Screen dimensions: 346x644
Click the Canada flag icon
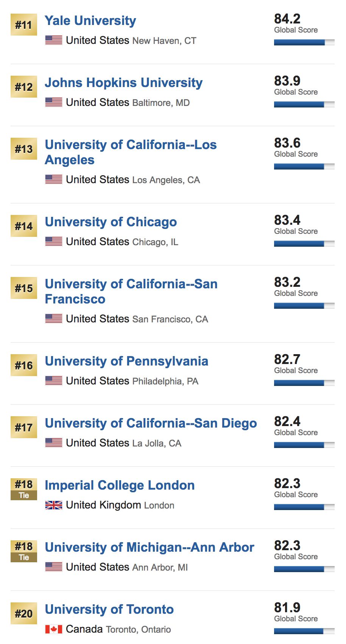click(x=54, y=629)
